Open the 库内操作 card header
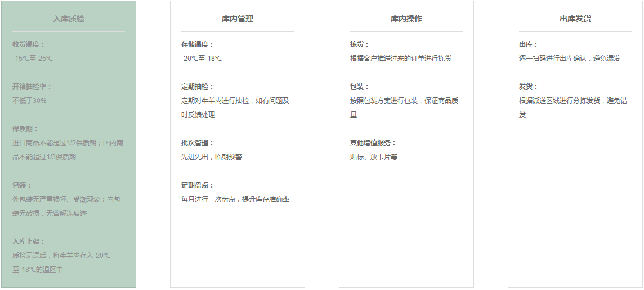This screenshot has height=290, width=644. coord(406,19)
